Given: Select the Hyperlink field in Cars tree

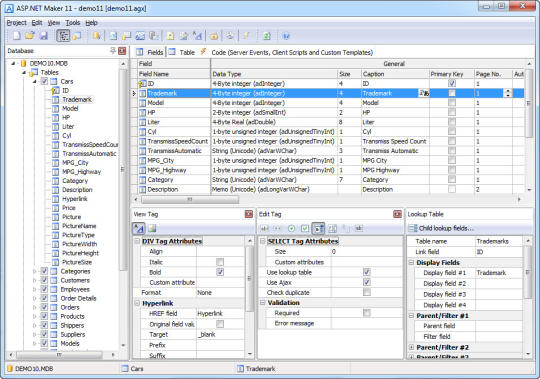Looking at the screenshot, I should 75,199.
